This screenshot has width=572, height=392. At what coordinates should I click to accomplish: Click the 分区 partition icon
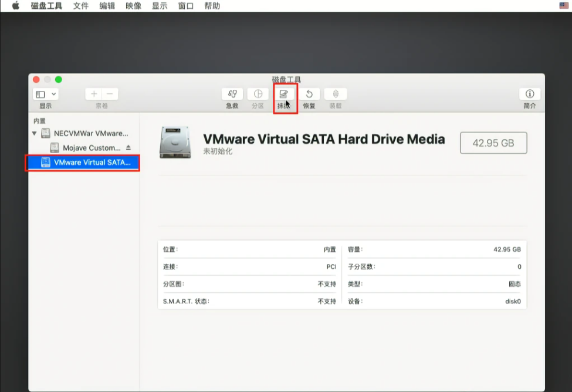click(x=258, y=94)
